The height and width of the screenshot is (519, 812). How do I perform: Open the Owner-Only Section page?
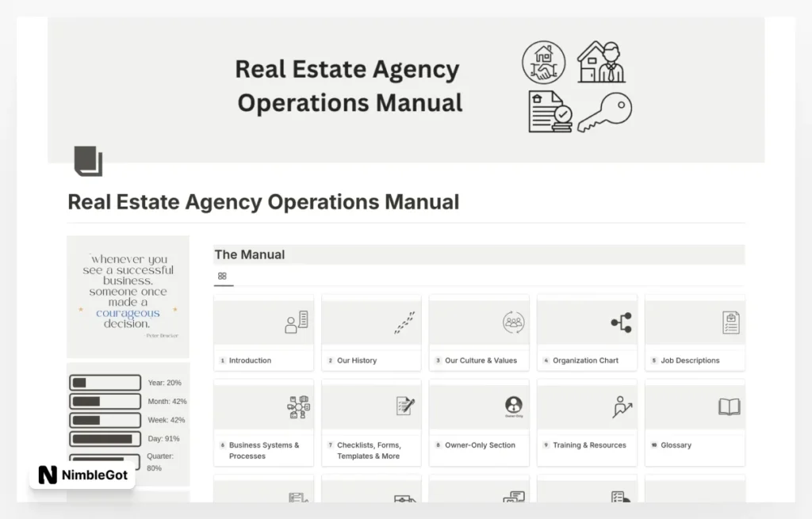[x=479, y=445]
